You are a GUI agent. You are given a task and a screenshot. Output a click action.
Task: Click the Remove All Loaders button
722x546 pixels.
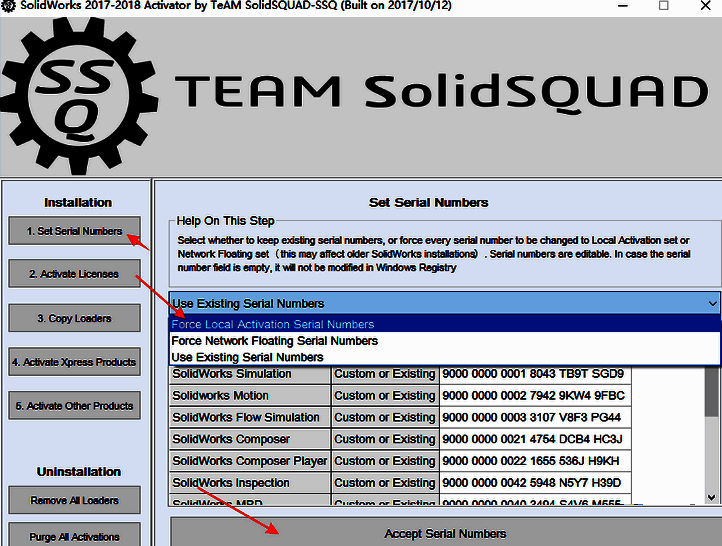point(75,500)
